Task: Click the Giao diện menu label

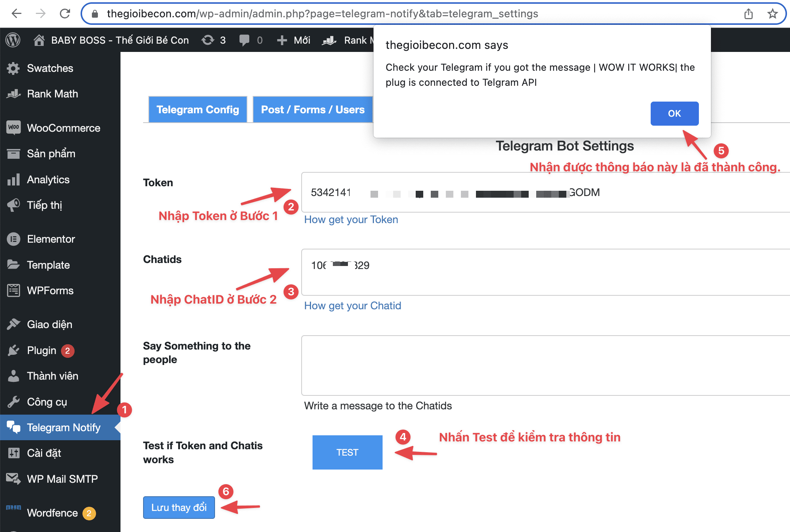Action: click(x=50, y=324)
